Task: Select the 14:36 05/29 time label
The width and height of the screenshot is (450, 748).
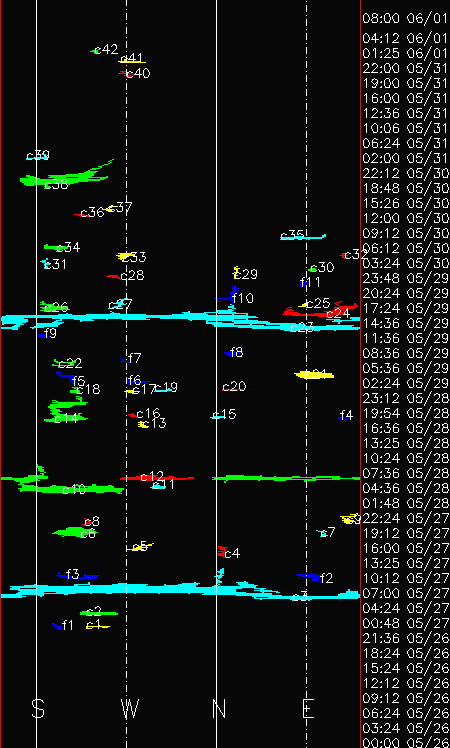Action: [406, 323]
